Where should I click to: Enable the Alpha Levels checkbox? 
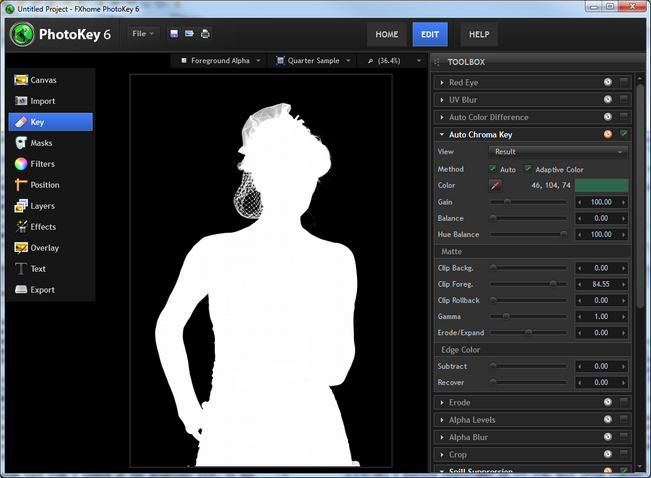(x=624, y=419)
